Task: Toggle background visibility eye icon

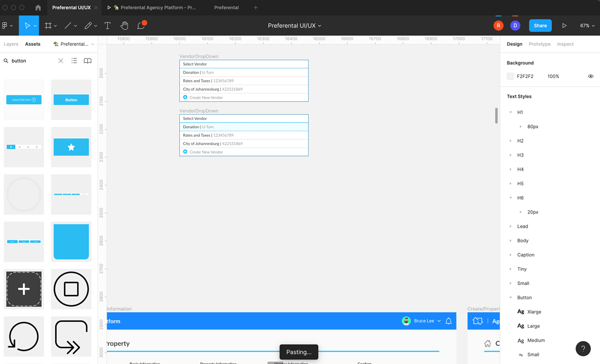Action: (591, 77)
